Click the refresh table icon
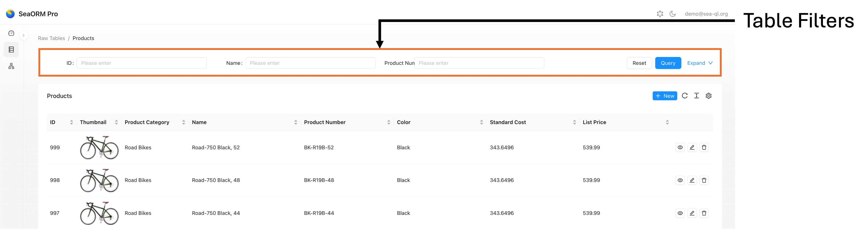This screenshot has height=230, width=868. (685, 96)
